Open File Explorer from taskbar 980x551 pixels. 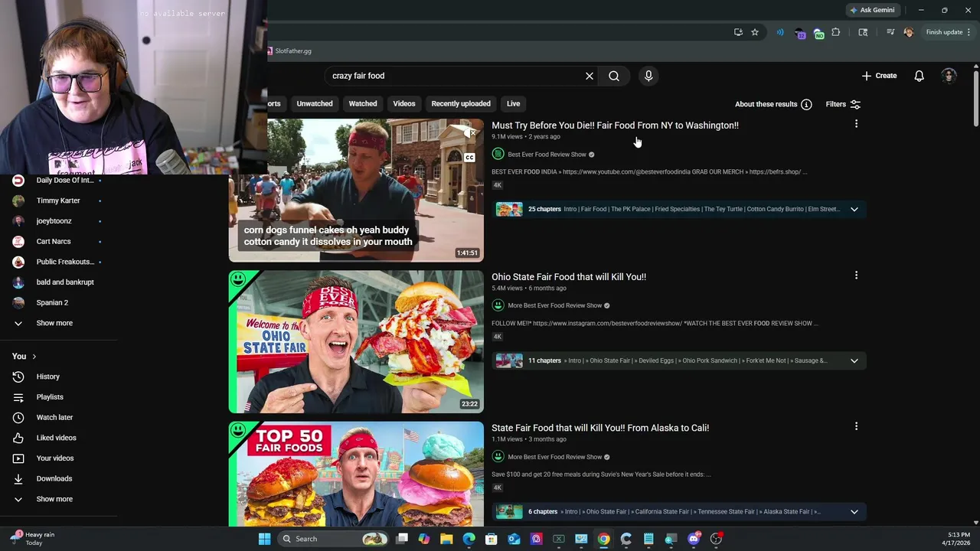click(446, 539)
